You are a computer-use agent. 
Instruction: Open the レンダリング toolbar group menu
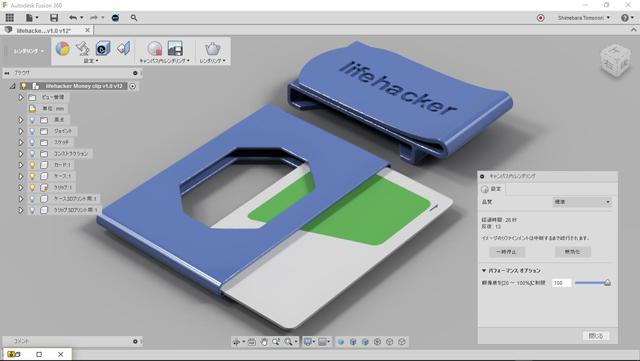point(212,61)
